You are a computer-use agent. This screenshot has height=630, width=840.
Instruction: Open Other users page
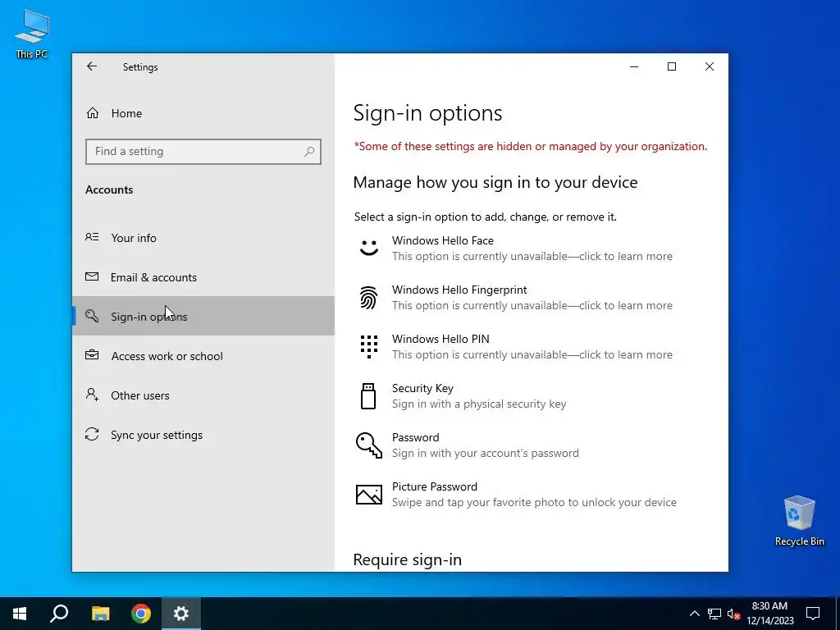[203, 395]
